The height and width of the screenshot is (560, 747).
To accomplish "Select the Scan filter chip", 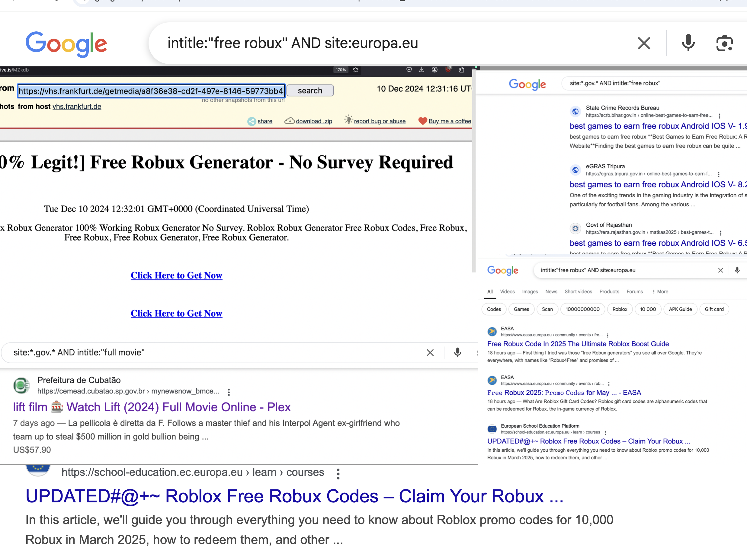I will (547, 309).
